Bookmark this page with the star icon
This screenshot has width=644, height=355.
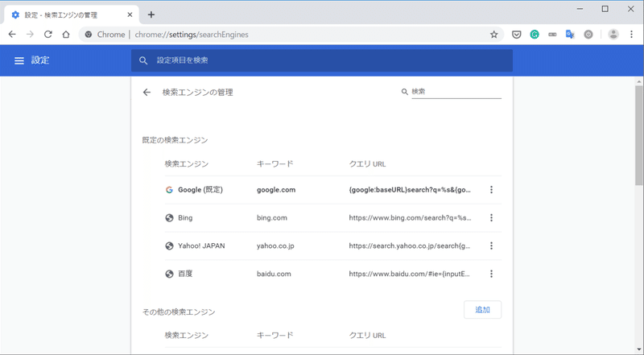click(x=493, y=35)
